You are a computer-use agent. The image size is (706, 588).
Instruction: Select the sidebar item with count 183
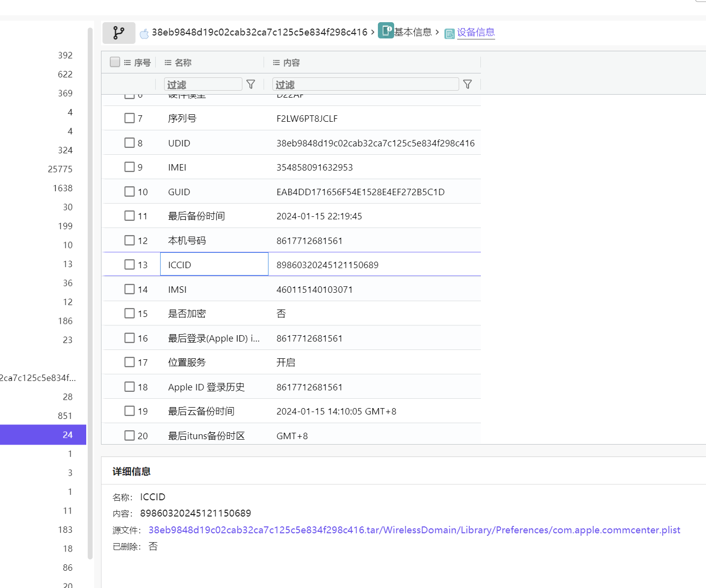coord(65,530)
